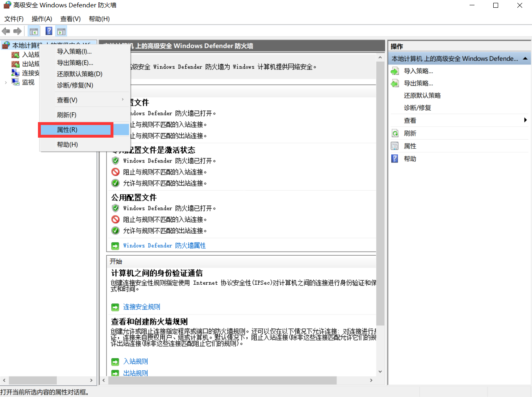Click the 刷新 icon in Actions pane

point(395,134)
